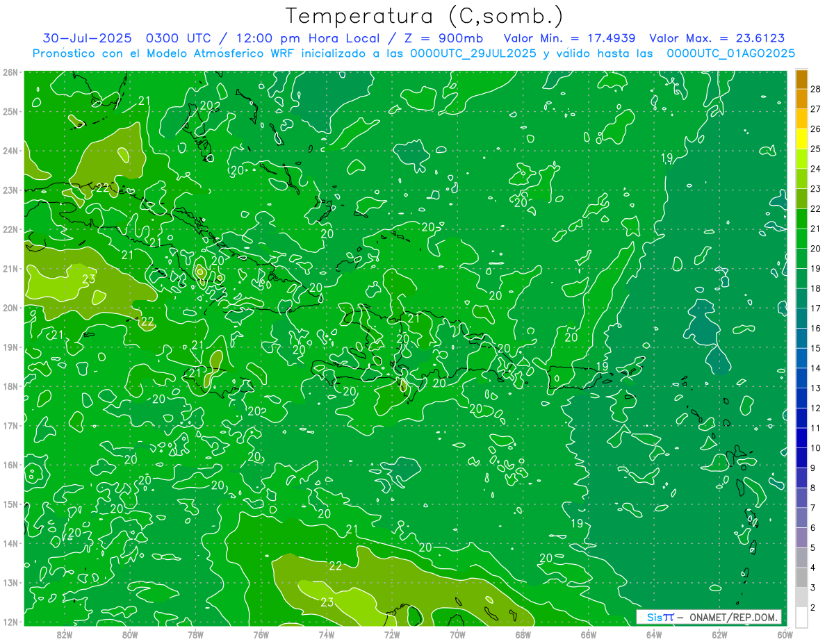
Task: Select the teal swatch between 16 and 17
Action: point(801,318)
